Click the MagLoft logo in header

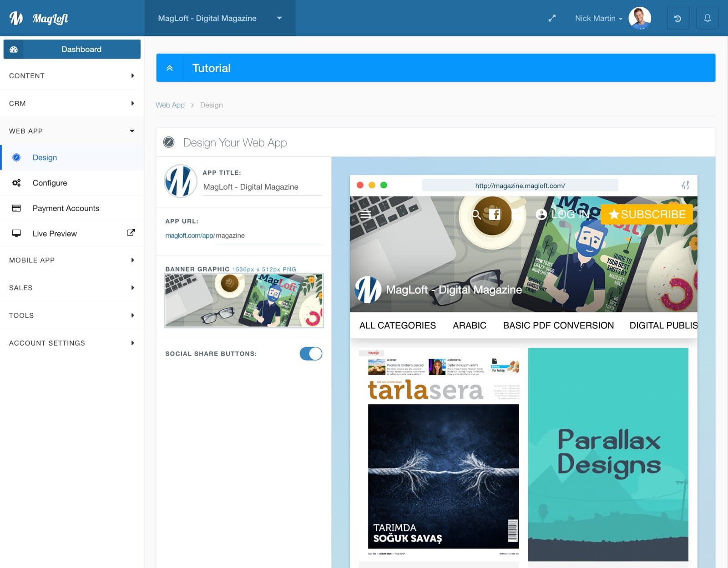point(39,18)
